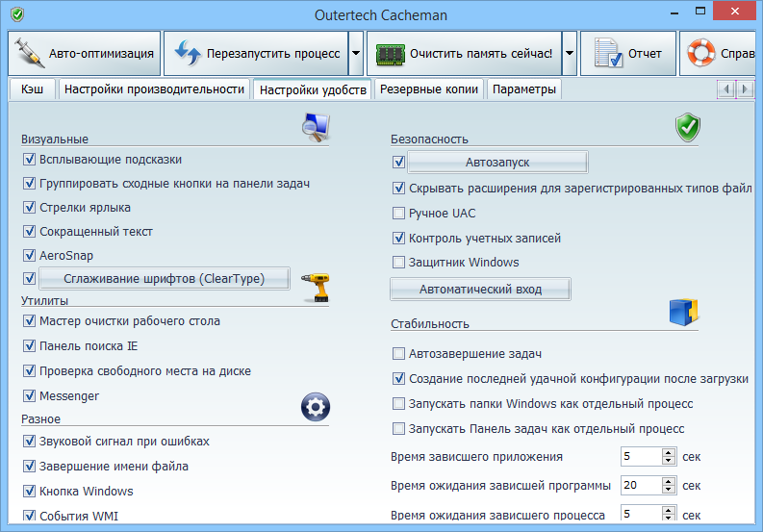Image resolution: width=763 pixels, height=532 pixels.
Task: Click Время ожидания зависшего процесса field
Action: [641, 513]
